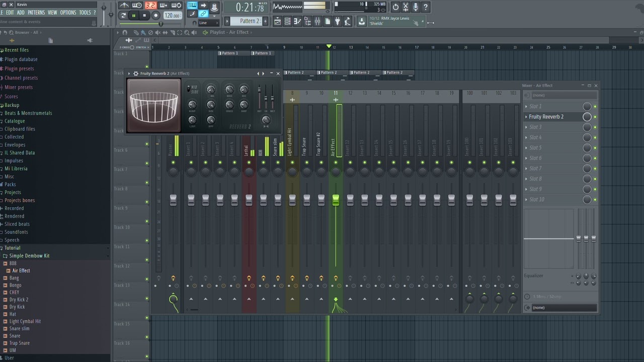644x362 pixels.
Task: Expand the Packs folder in browser
Action: [10, 185]
